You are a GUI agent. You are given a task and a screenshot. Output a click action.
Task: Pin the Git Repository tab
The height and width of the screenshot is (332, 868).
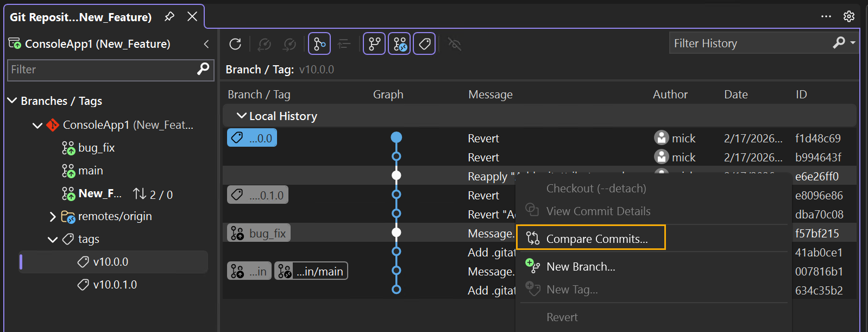pos(169,17)
